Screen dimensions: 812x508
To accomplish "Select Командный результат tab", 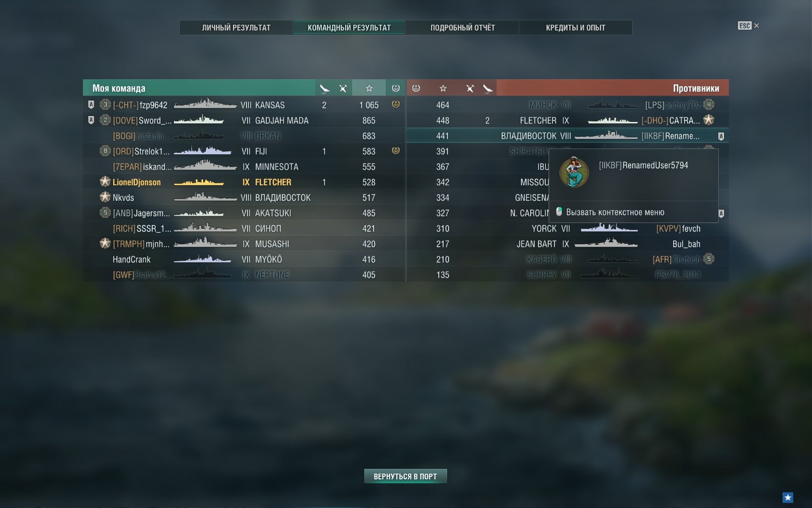I will [x=349, y=28].
